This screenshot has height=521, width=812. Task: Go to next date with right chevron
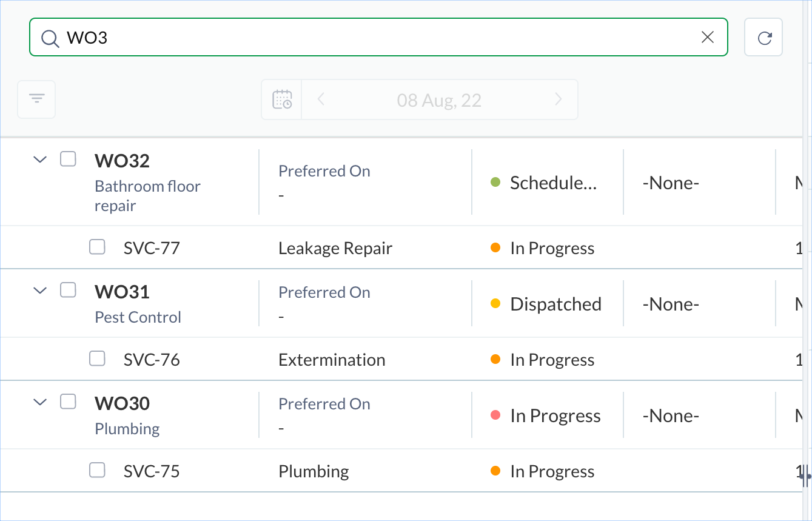coord(559,99)
